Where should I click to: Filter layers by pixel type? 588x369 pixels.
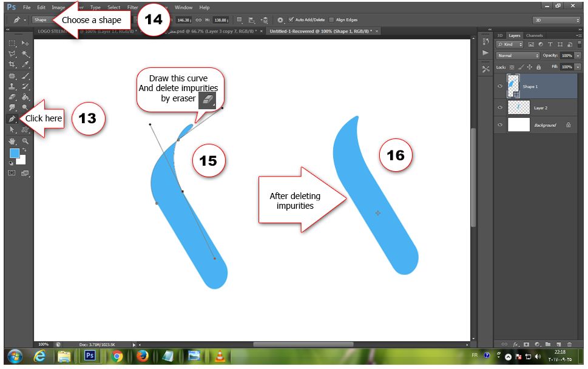coord(531,44)
